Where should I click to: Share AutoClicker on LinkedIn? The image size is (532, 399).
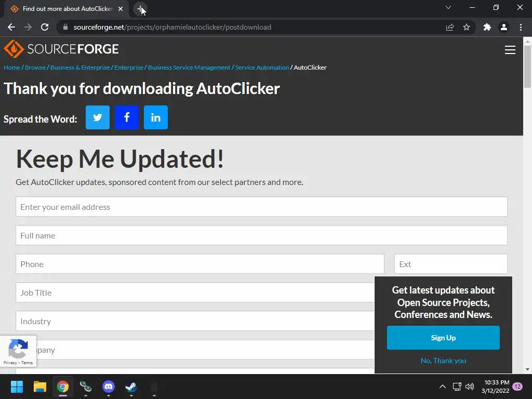click(156, 117)
